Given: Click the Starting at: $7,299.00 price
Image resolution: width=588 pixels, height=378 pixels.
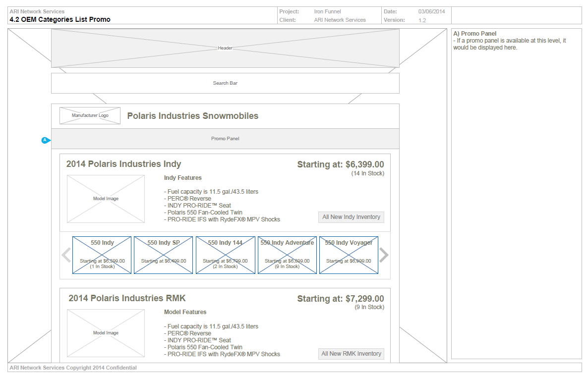Looking at the screenshot, I should click(x=341, y=299).
